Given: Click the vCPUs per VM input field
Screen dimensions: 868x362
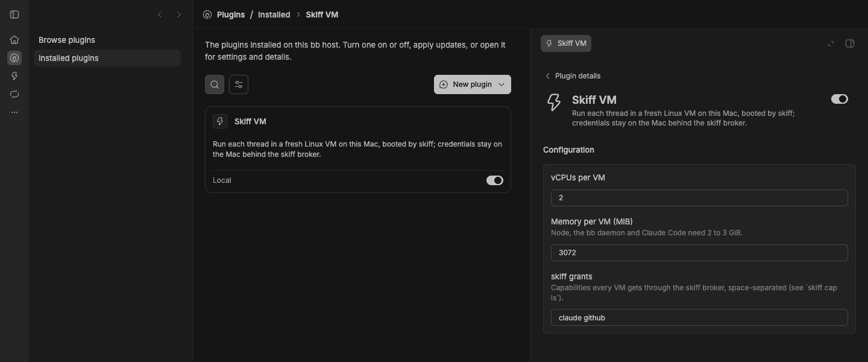Looking at the screenshot, I should [699, 198].
